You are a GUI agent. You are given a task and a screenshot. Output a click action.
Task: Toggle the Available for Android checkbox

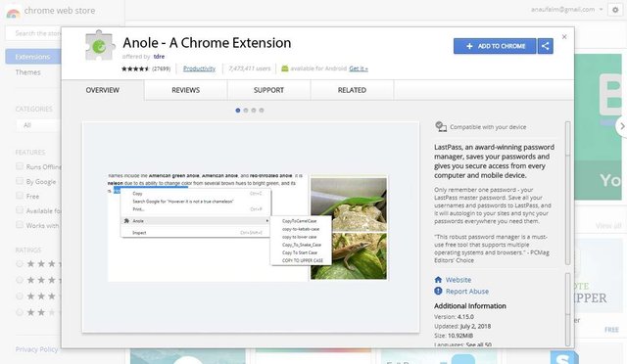[20, 210]
